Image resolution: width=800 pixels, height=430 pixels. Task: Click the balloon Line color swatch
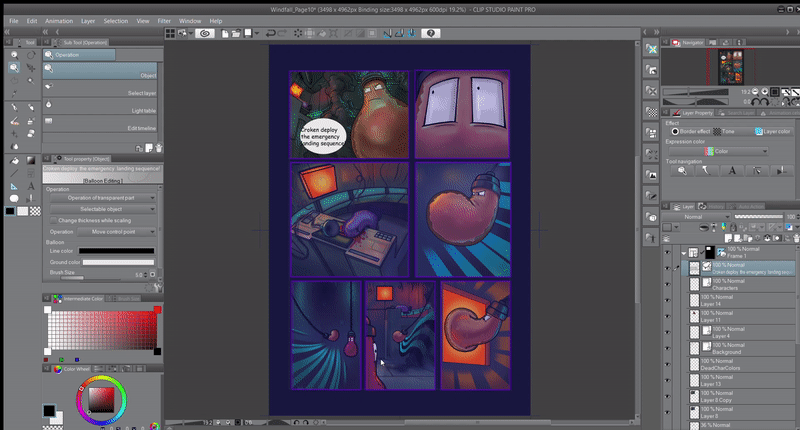coord(118,251)
